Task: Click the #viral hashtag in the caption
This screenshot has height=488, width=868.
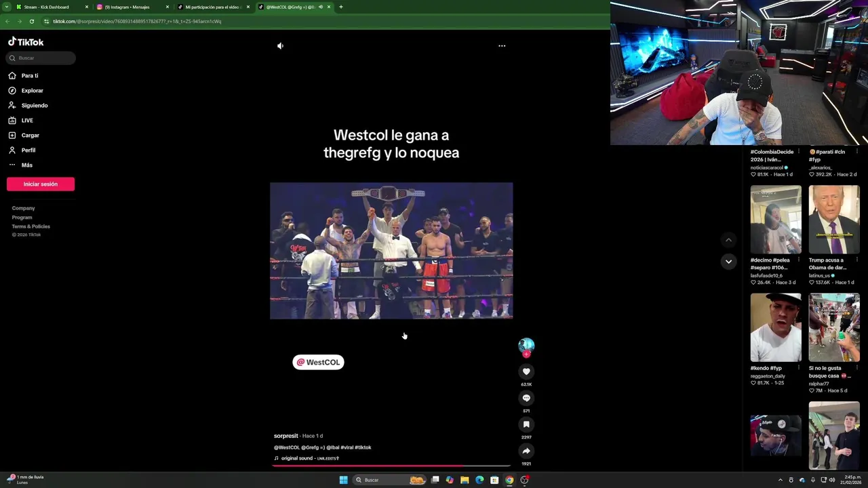Action: click(x=347, y=447)
